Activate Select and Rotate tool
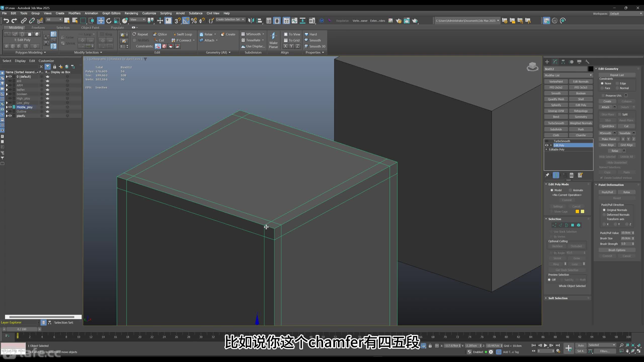The image size is (644, 362). pyautogui.click(x=109, y=21)
